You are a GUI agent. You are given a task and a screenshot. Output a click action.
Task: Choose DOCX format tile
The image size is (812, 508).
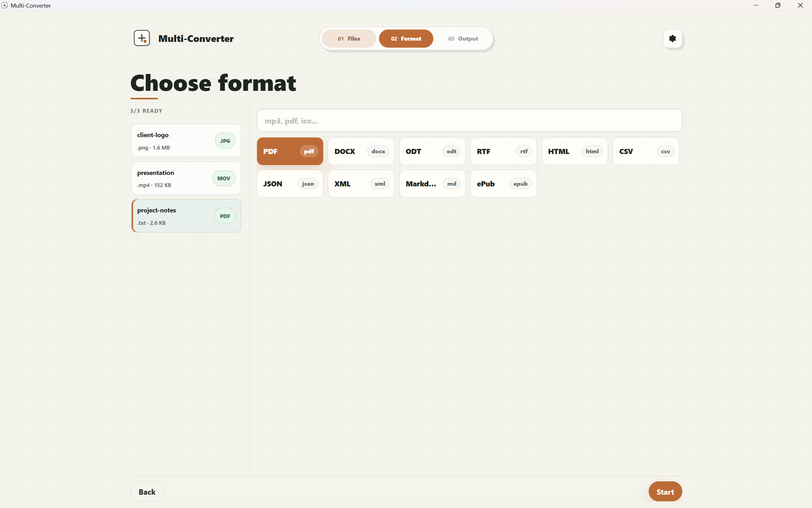coord(361,151)
